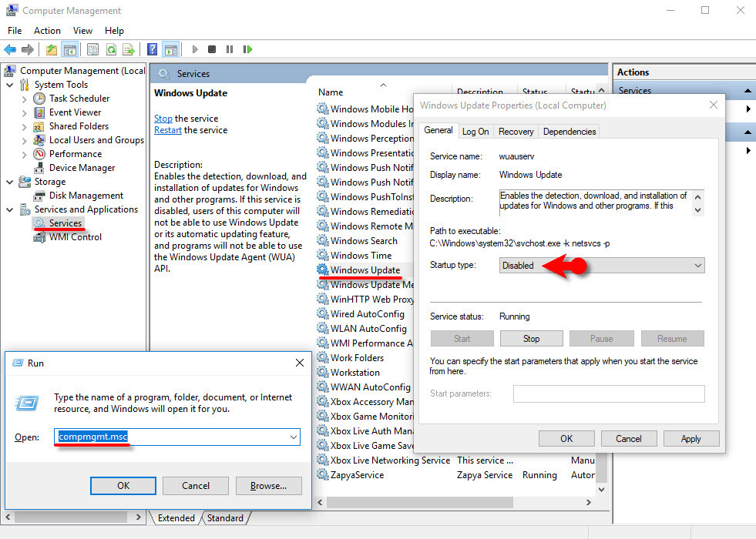Collapse the System Tools tree node
The width and height of the screenshot is (756, 539).
click(x=10, y=85)
